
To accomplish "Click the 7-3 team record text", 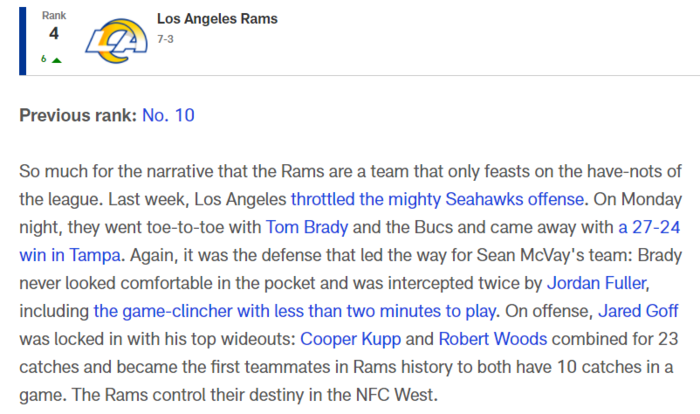I will pos(165,39).
